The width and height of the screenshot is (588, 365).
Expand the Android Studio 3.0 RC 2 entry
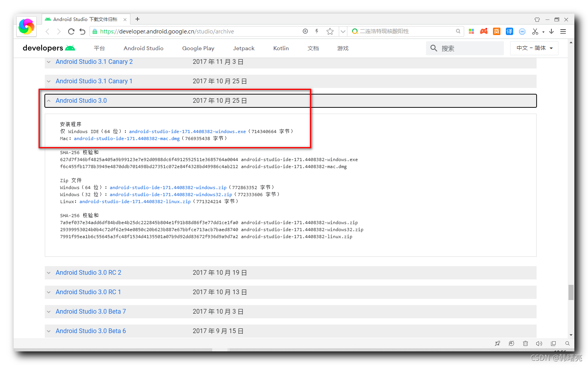point(49,272)
